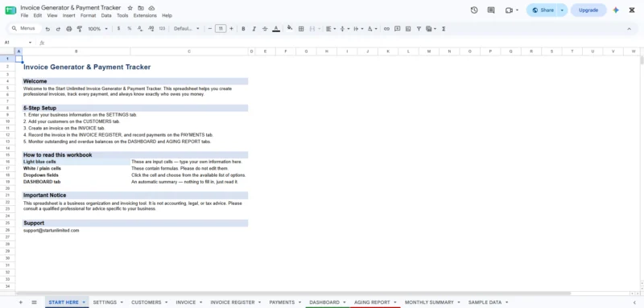Open the fill color picker

(x=290, y=28)
